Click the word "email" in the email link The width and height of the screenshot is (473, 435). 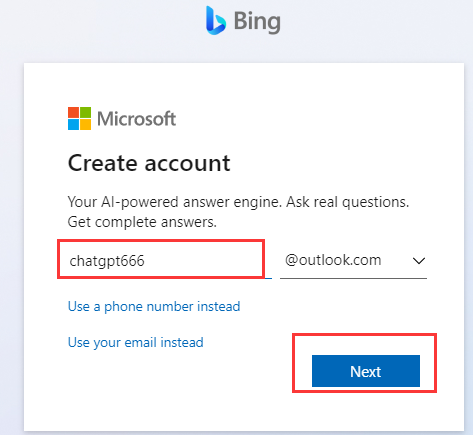click(141, 342)
